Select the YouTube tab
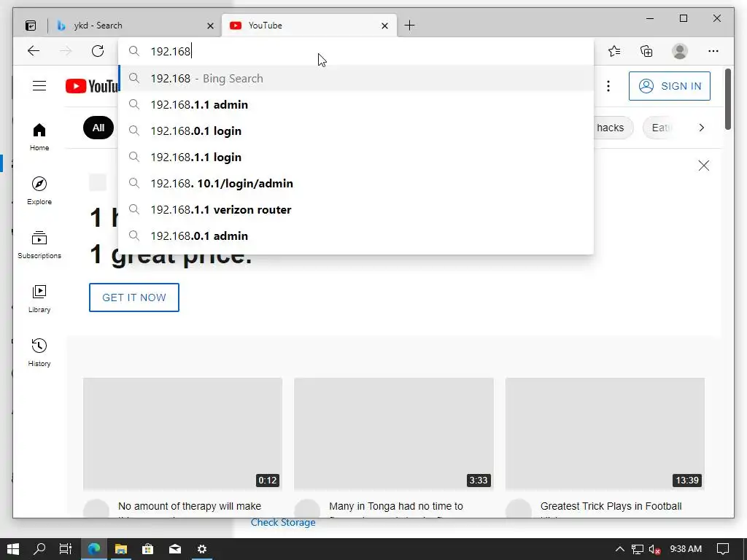This screenshot has height=560, width=747. 309,26
